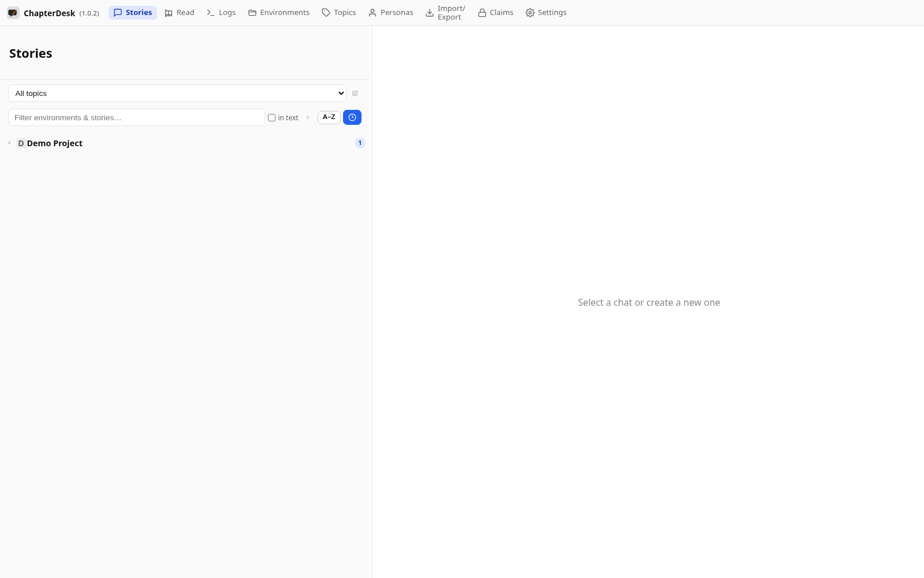Click the version label (1.0.2)
Image resolution: width=924 pixels, height=578 pixels.
[90, 13]
